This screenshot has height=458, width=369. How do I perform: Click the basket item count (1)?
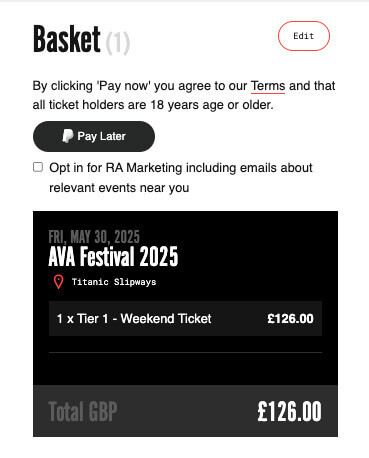(x=118, y=43)
